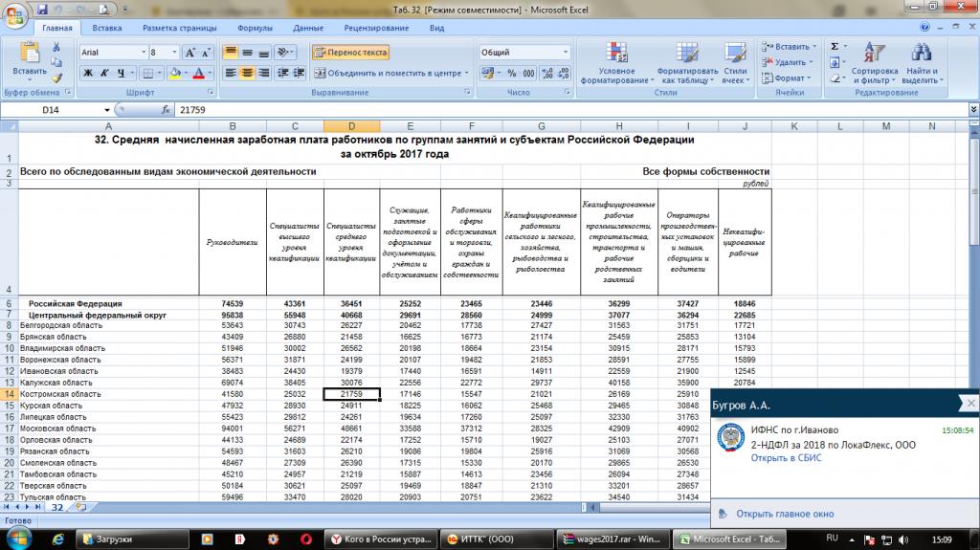The width and height of the screenshot is (980, 550).
Task: Click the AutoSum sigma icon
Action: pyautogui.click(x=835, y=46)
